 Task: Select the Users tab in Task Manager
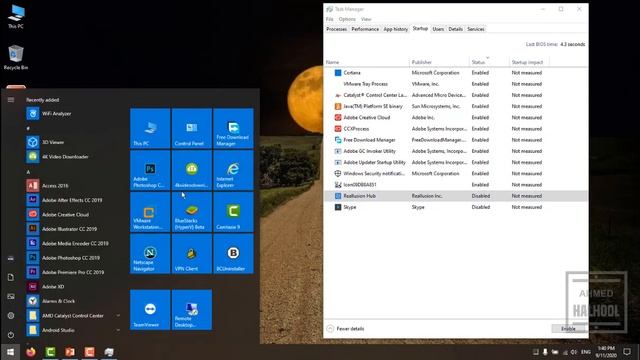438,29
